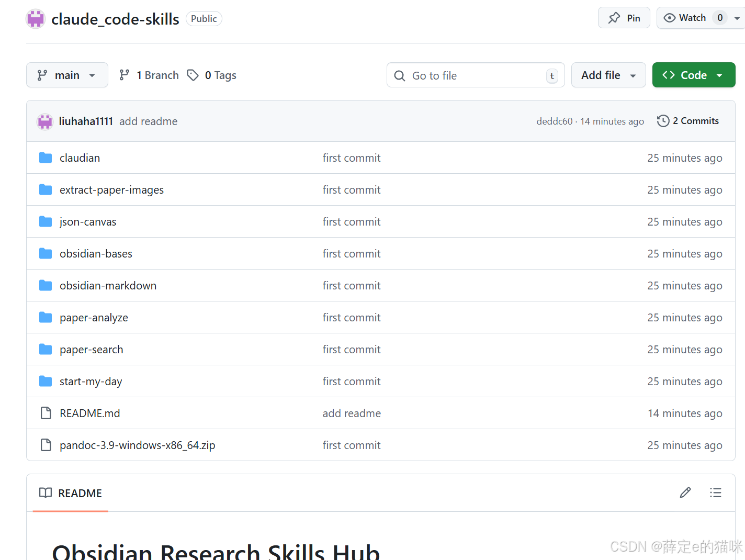
Task: Open the obsidian-bases folder
Action: tap(96, 254)
